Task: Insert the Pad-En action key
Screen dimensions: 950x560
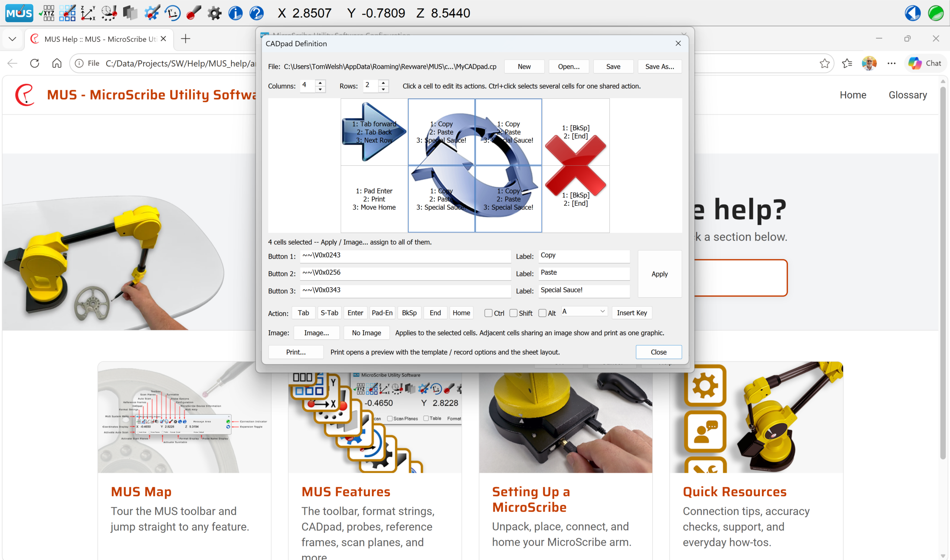Action: click(382, 313)
